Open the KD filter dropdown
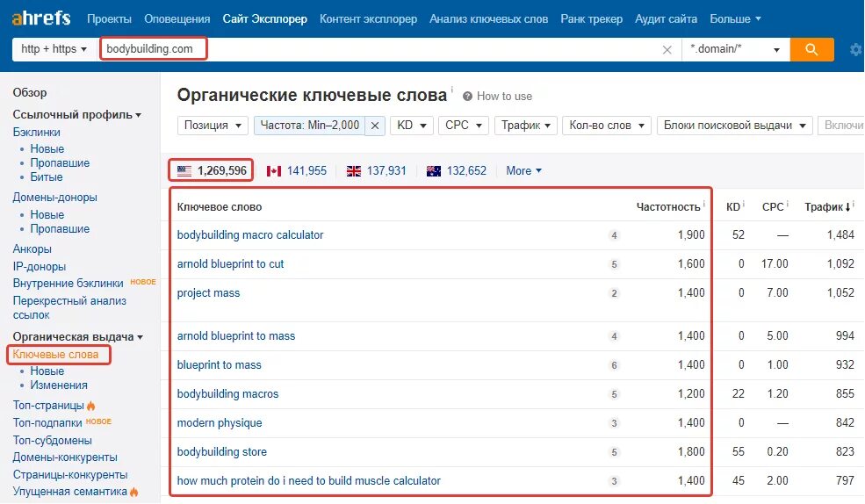 [412, 126]
